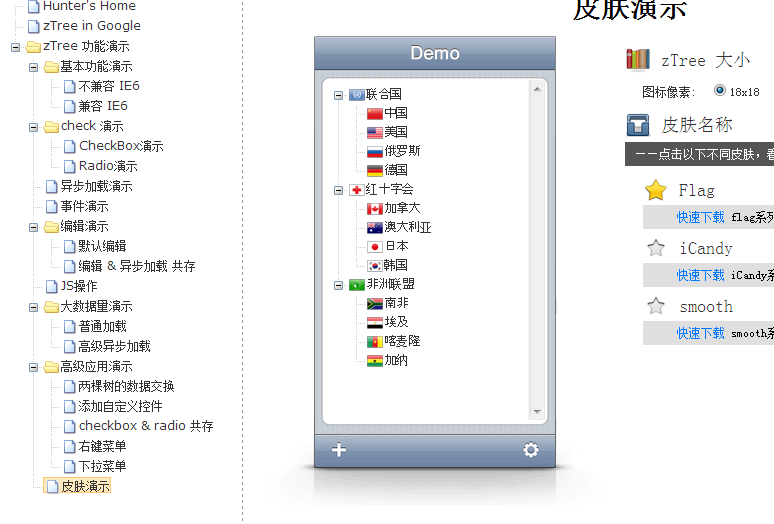Viewport: 774px width, 524px height.
Task: Click the page icon of 皮肤演示 node
Action: pyautogui.click(x=52, y=487)
